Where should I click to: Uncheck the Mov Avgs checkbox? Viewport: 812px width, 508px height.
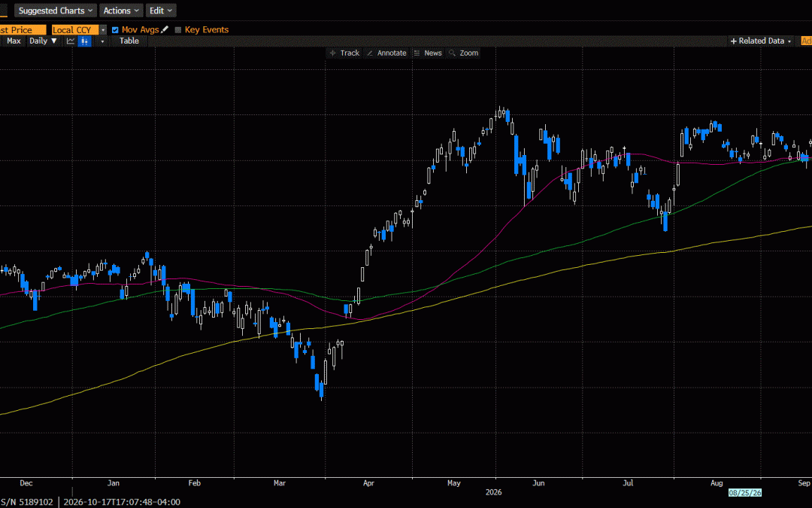pyautogui.click(x=115, y=30)
